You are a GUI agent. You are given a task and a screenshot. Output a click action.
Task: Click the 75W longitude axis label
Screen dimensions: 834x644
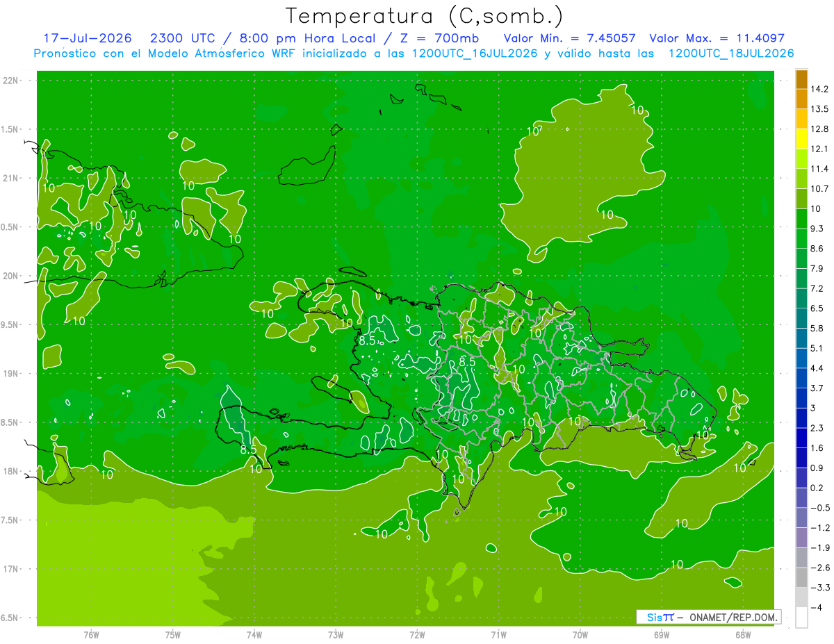pyautogui.click(x=173, y=634)
